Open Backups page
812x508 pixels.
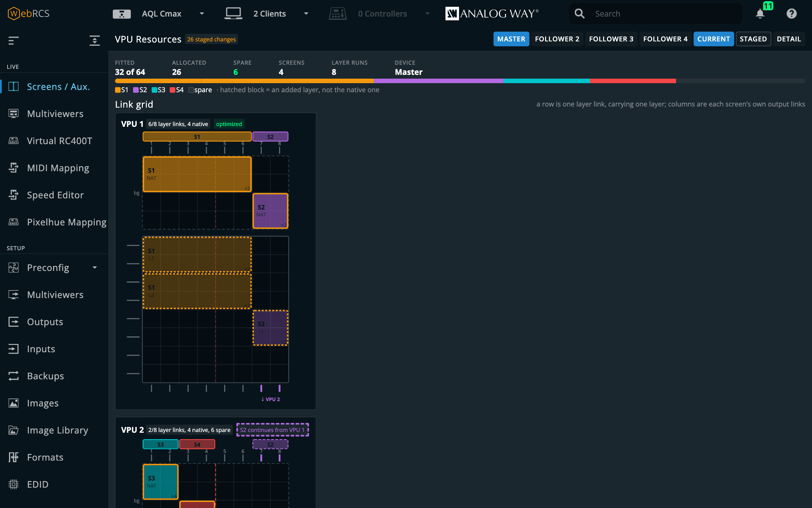click(x=54, y=376)
